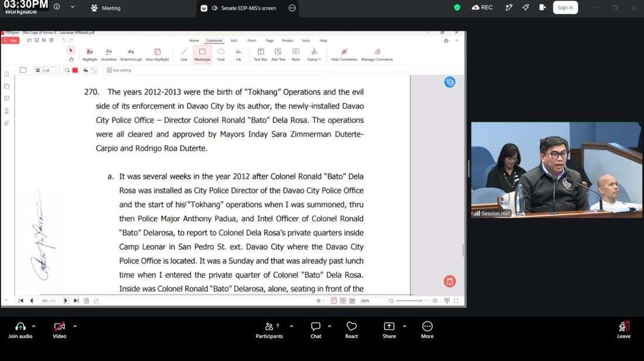Viewport: 644px width, 361px height.
Task: Select the Highlight comment tool
Action: [x=90, y=54]
